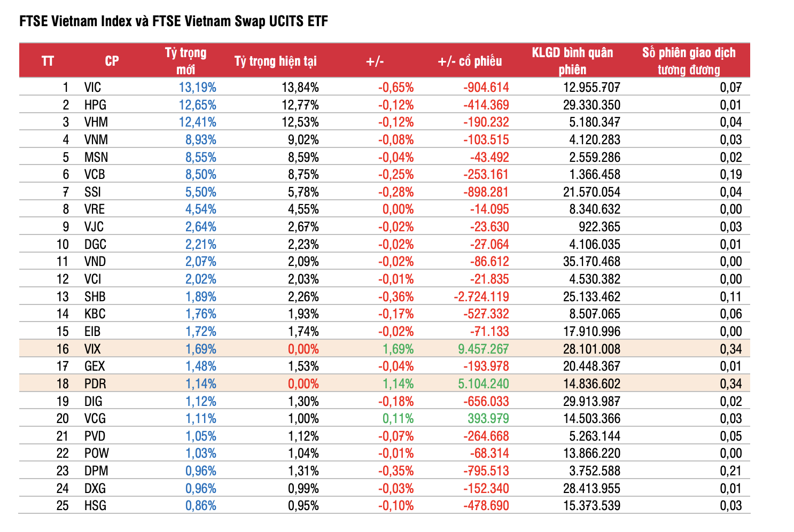Select the VIC ticker cell
Screen dimensions: 794x532
pyautogui.click(x=92, y=88)
